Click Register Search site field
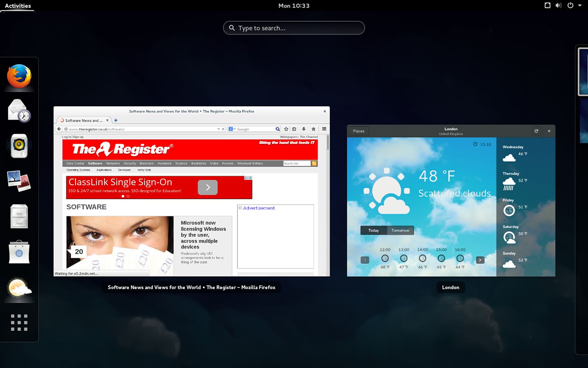588x368 pixels. [297, 163]
